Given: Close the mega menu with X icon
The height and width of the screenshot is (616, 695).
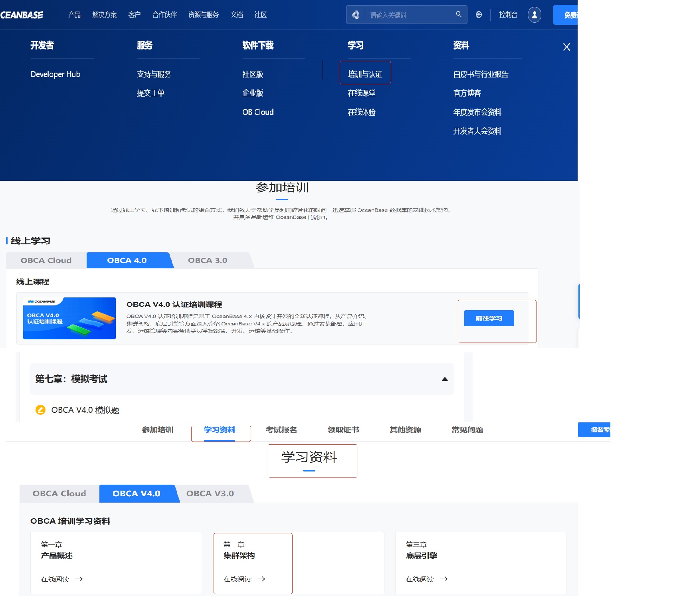Looking at the screenshot, I should coord(566,47).
